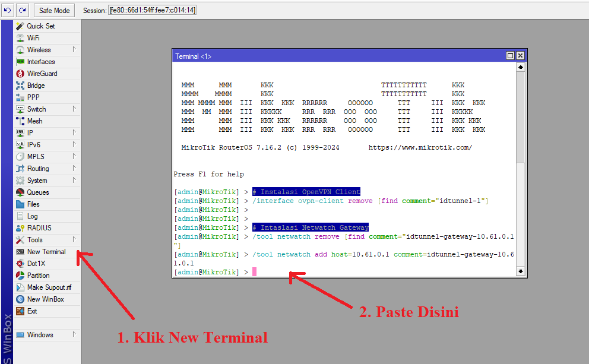The width and height of the screenshot is (589, 364).
Task: Click the New Terminal icon
Action: (20, 252)
